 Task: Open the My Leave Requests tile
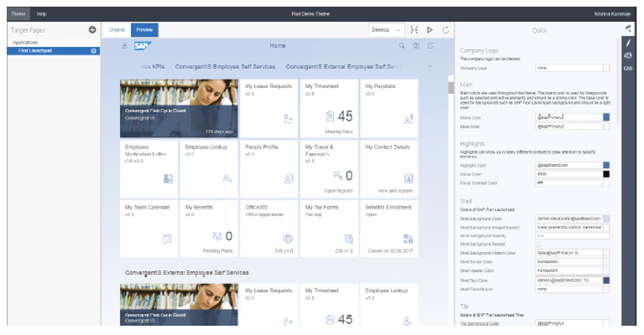268,107
